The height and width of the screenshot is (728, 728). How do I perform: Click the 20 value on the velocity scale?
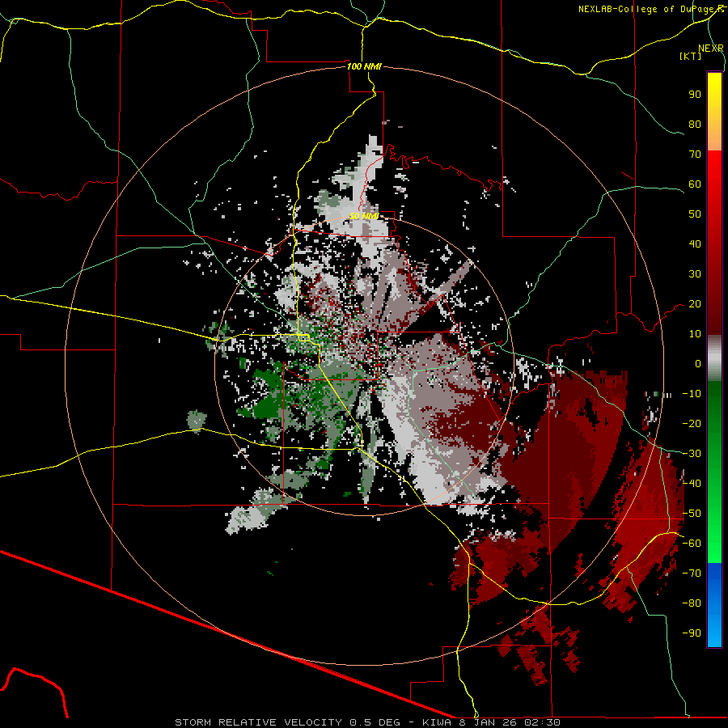click(x=695, y=303)
